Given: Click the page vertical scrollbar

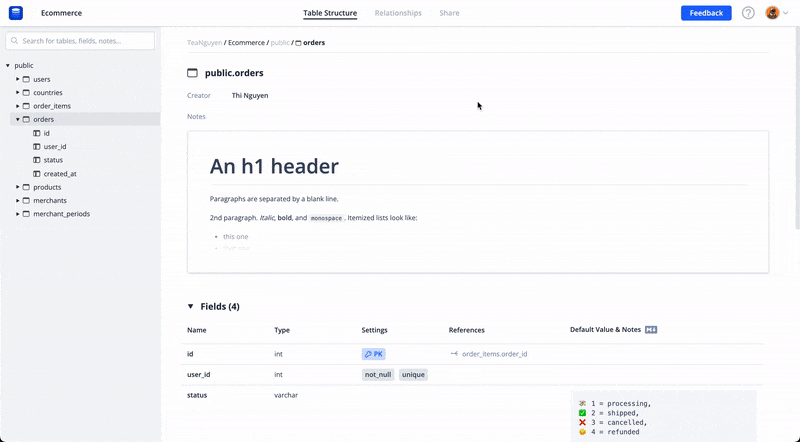Looking at the screenshot, I should click(x=797, y=128).
